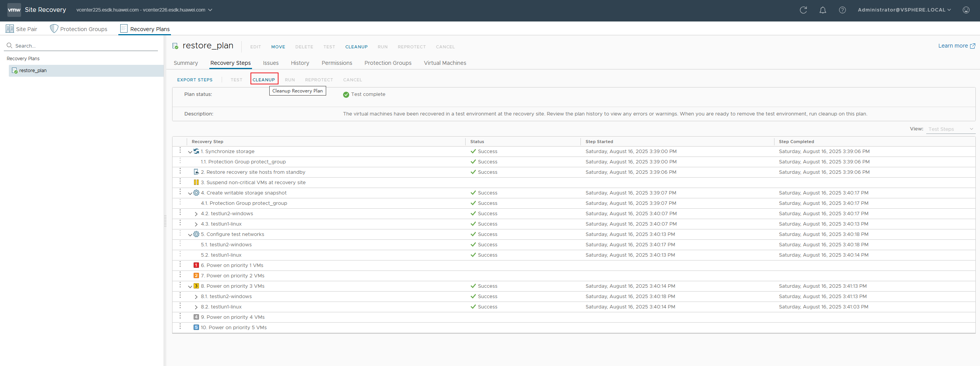Open the Protection Groups plan tab
The image size is (980, 366).
pos(388,63)
